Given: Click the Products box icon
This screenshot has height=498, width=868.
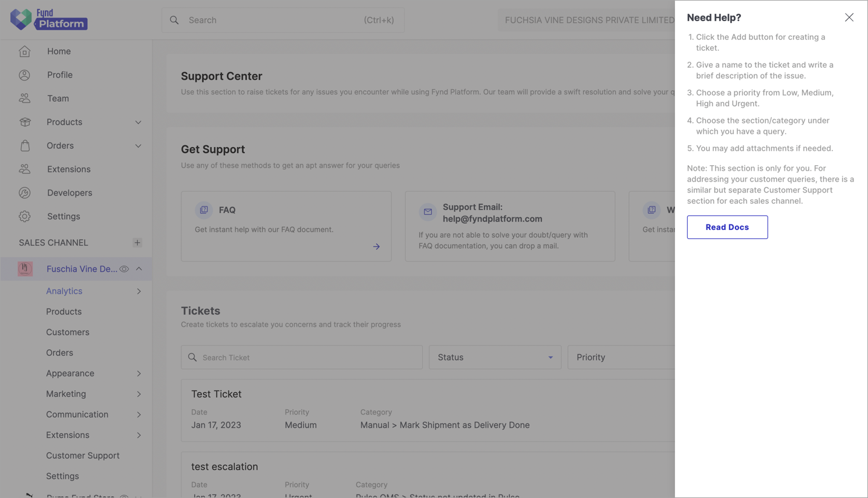Looking at the screenshot, I should [x=25, y=122].
